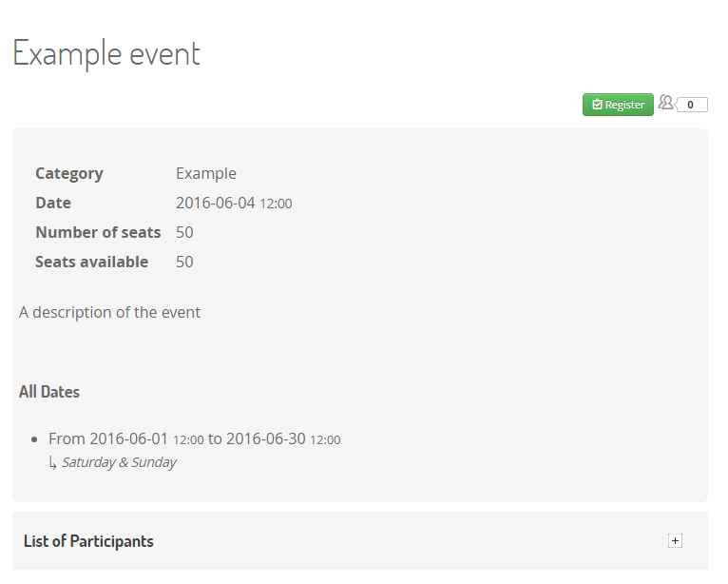This screenshot has width=728, height=584.
Task: Click the 2016-06-30 end date
Action: (x=266, y=439)
